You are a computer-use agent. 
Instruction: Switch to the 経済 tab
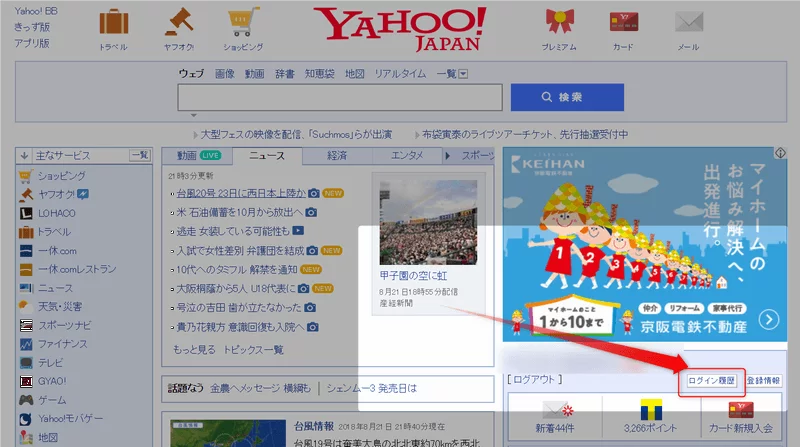tap(337, 156)
